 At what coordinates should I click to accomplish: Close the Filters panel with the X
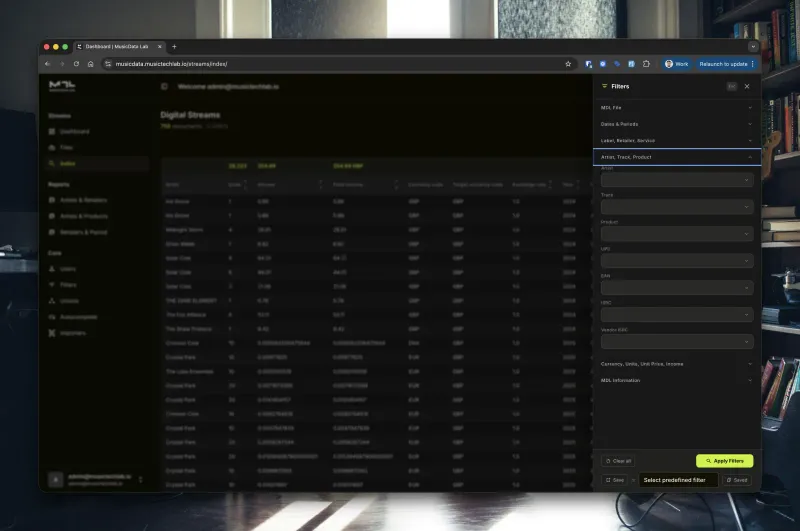click(747, 86)
